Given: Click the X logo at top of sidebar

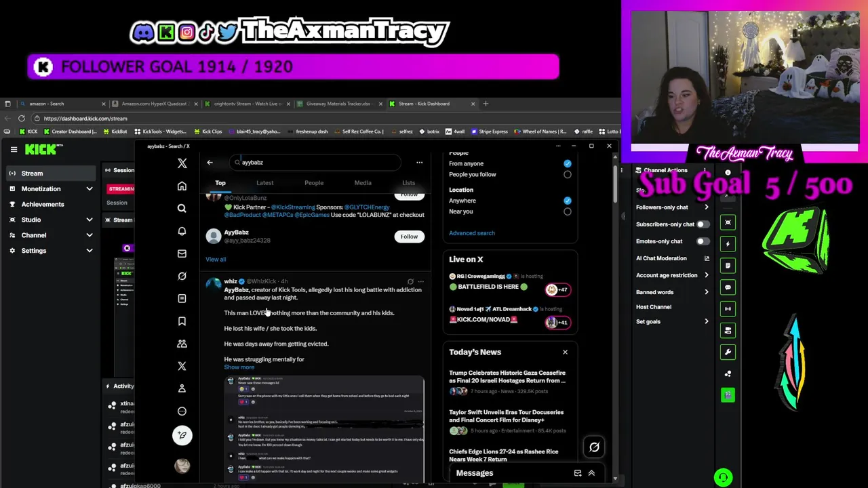Looking at the screenshot, I should [182, 163].
